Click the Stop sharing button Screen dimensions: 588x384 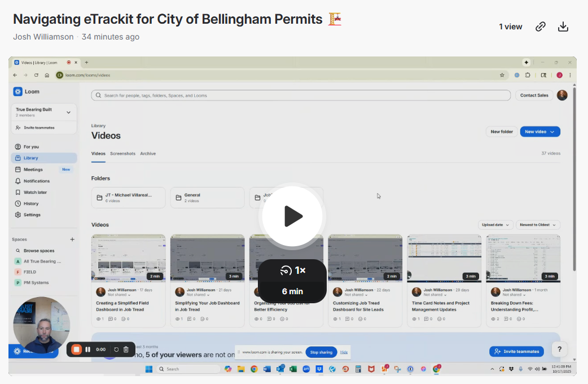click(321, 352)
